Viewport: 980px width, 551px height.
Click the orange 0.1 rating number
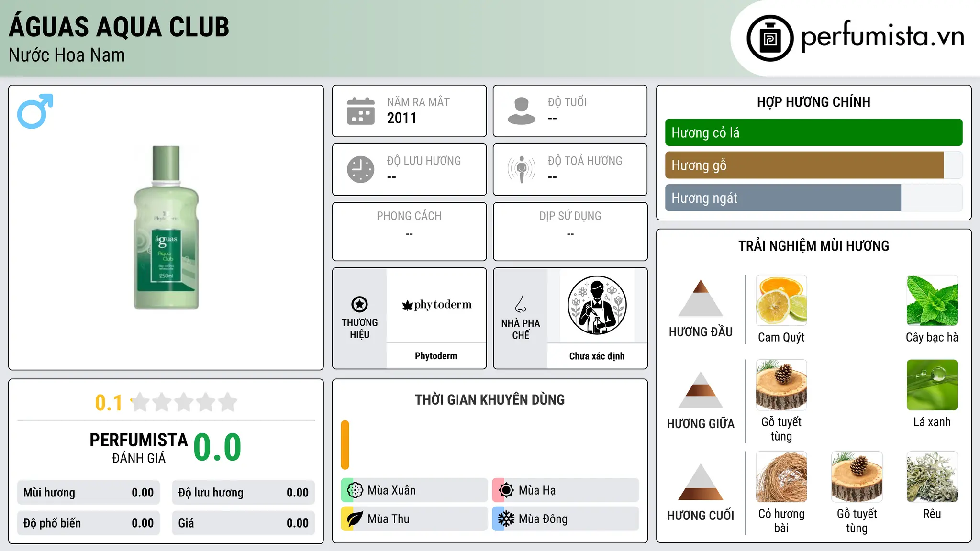click(x=109, y=403)
